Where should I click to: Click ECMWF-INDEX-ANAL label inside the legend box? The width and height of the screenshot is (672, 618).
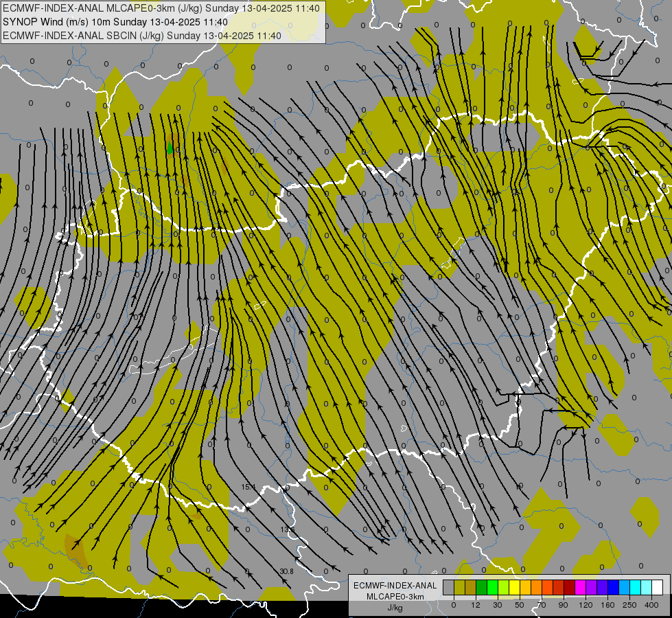tap(395, 586)
